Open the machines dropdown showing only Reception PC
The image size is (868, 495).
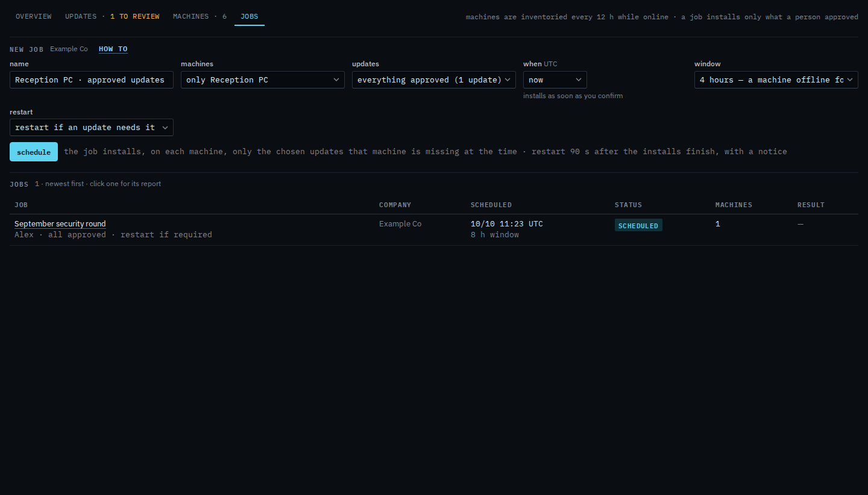(263, 79)
